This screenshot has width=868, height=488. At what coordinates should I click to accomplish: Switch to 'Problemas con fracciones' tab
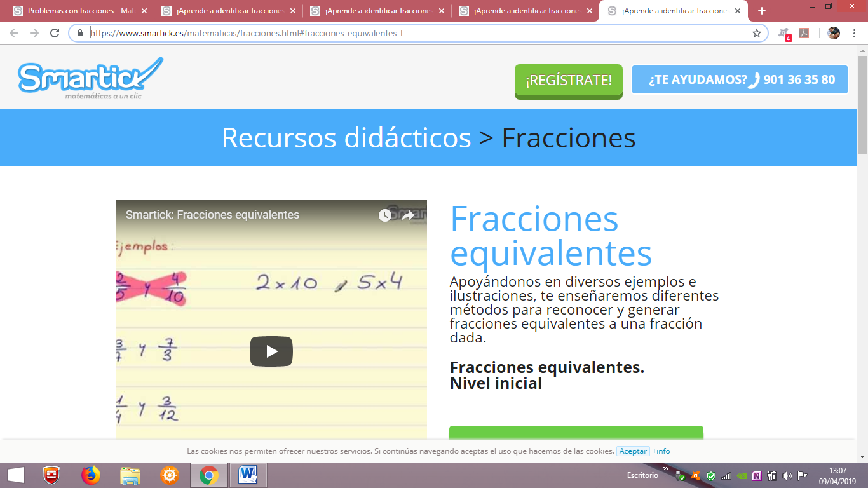(x=81, y=11)
